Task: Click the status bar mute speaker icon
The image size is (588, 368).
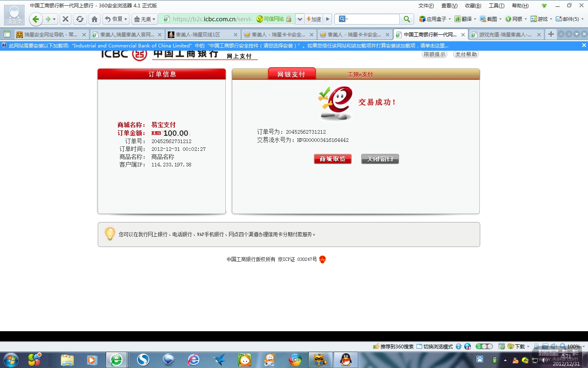Action: click(x=554, y=346)
